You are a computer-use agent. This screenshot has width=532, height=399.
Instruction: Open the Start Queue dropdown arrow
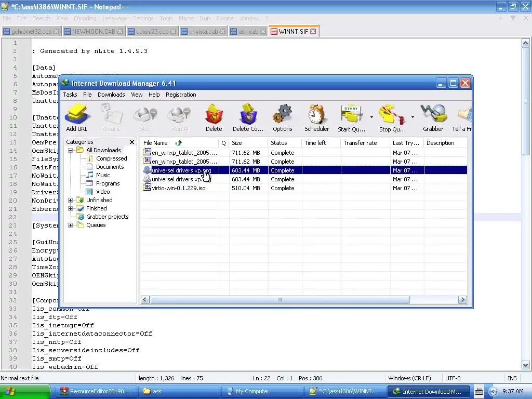point(371,117)
